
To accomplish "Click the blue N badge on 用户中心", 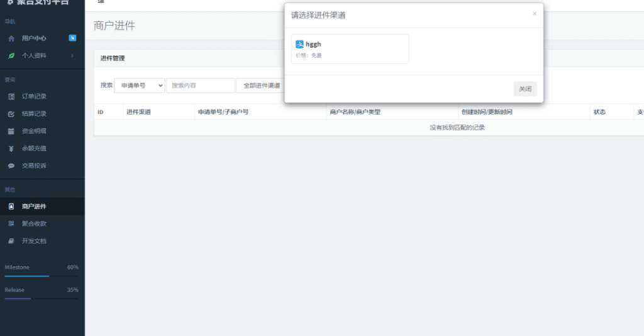I will pyautogui.click(x=72, y=38).
